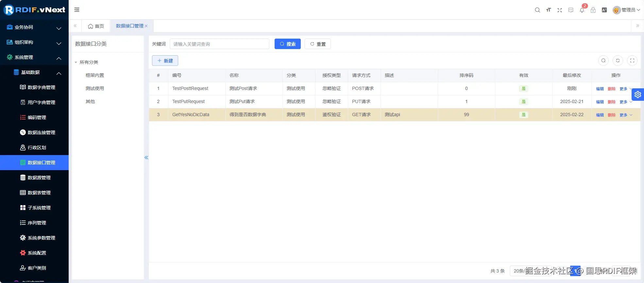
Task: Select 测试使用 category in tree
Action: (x=95, y=88)
